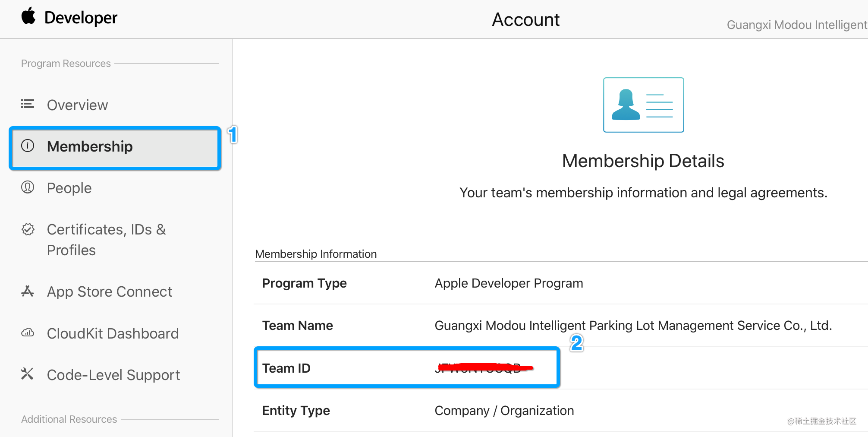Click the Team ID label
The image size is (868, 437).
tap(286, 368)
